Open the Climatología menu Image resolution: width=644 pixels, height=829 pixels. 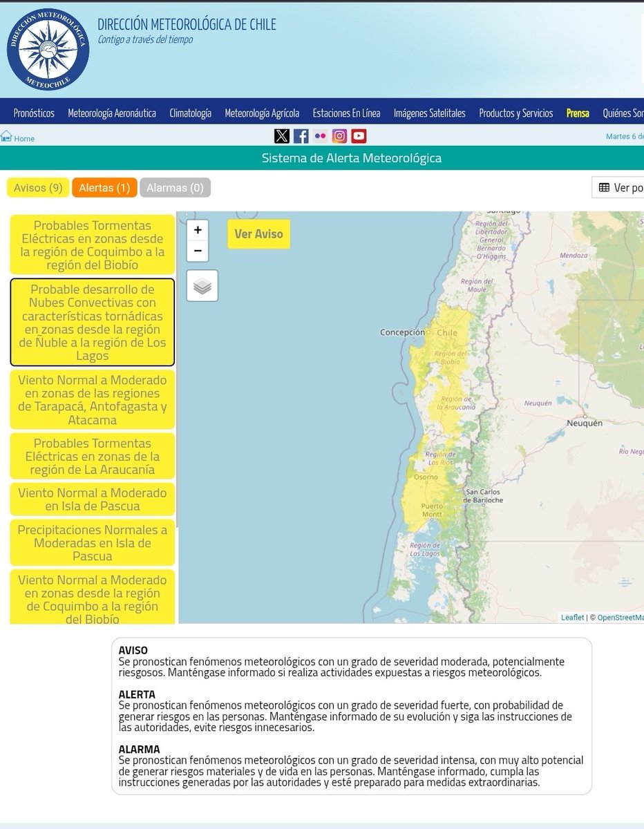[191, 113]
